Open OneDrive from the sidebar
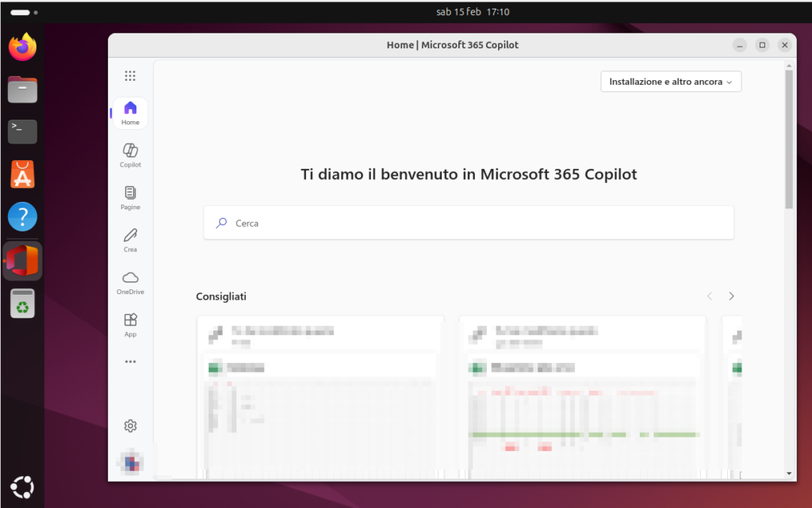This screenshot has width=812, height=508. [x=130, y=283]
